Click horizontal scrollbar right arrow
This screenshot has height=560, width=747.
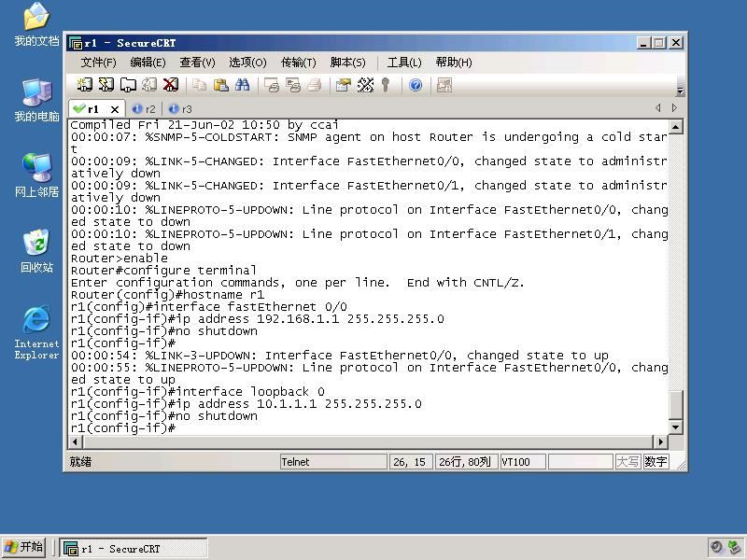click(661, 441)
